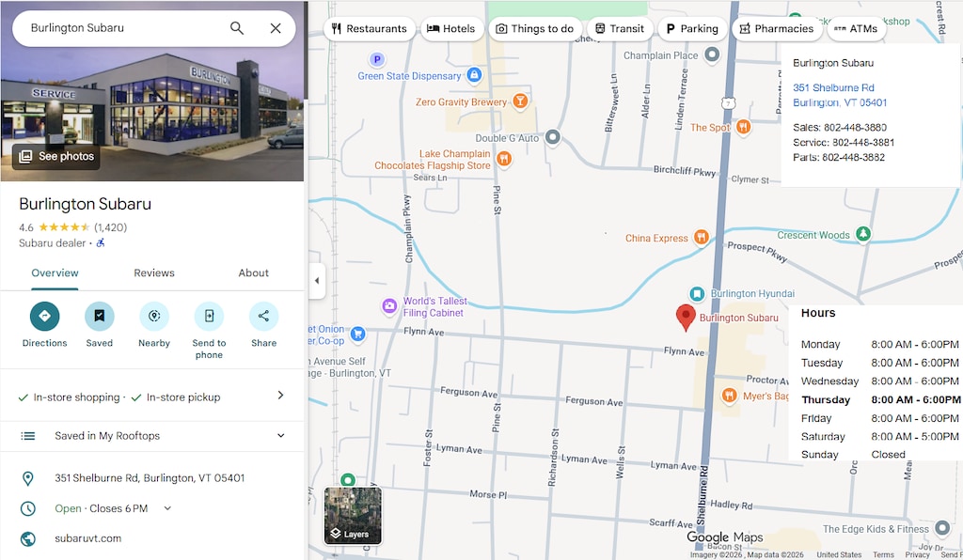Share this place
The image size is (963, 560).
pyautogui.click(x=263, y=317)
